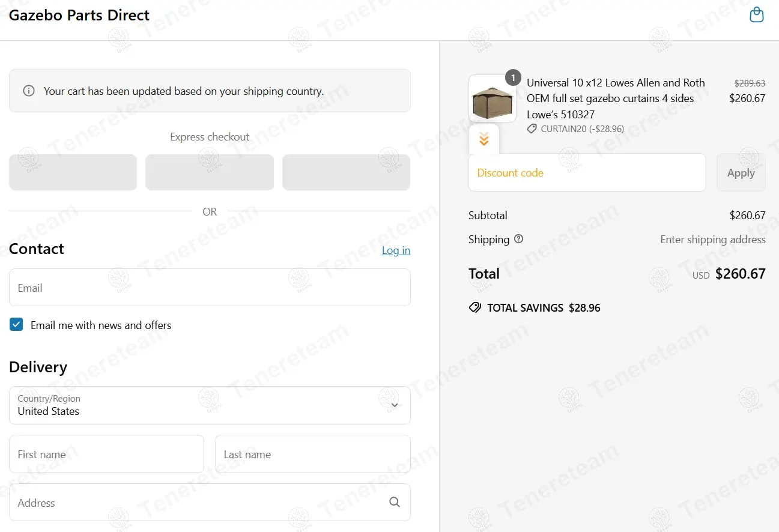Toggle Email me with news and offers checkbox
The width and height of the screenshot is (779, 532).
pos(16,325)
